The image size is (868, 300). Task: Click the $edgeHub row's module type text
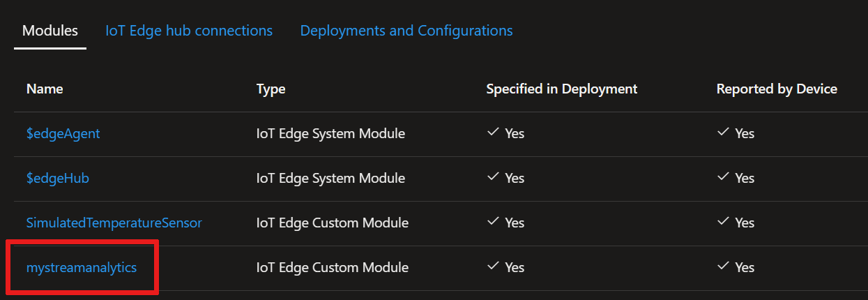click(x=330, y=178)
